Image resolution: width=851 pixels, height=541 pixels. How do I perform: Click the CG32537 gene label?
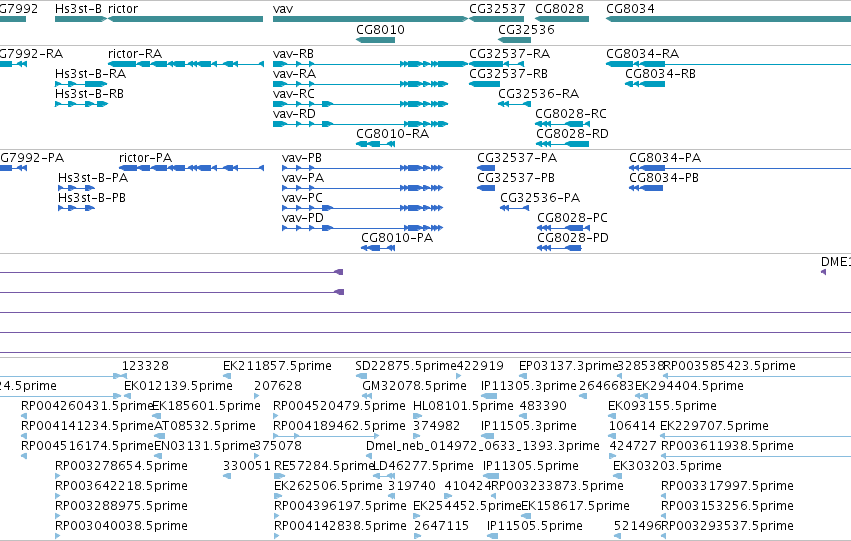497,9
